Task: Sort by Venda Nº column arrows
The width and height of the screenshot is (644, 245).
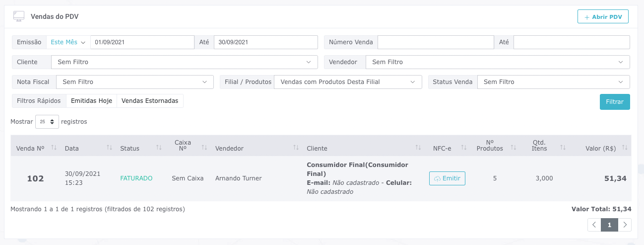Action: click(54, 148)
